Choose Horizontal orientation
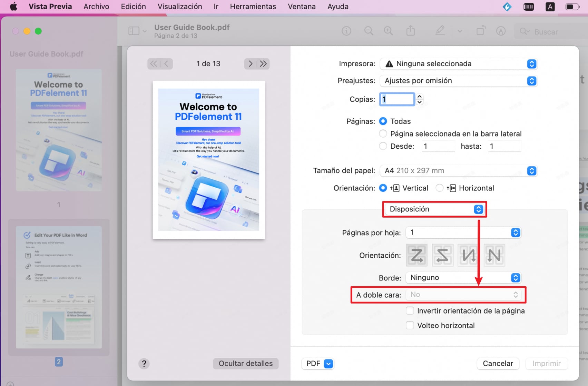The image size is (588, 386). click(x=439, y=188)
